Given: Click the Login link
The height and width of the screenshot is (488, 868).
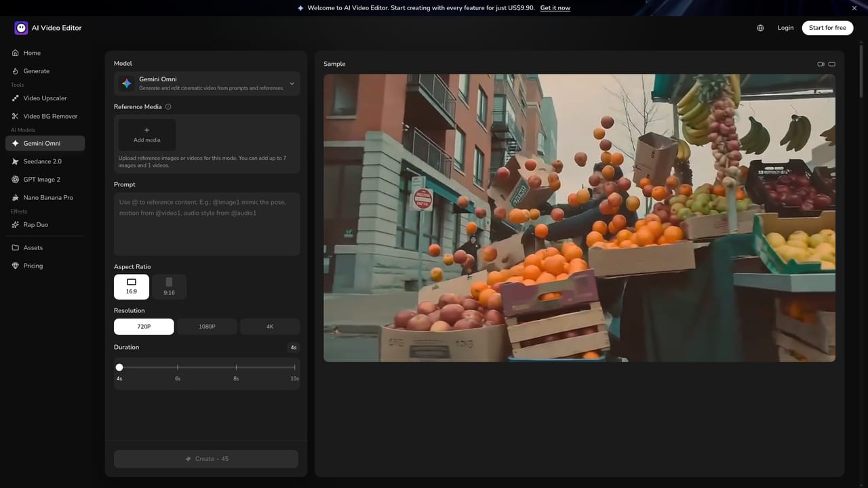Looking at the screenshot, I should 785,28.
